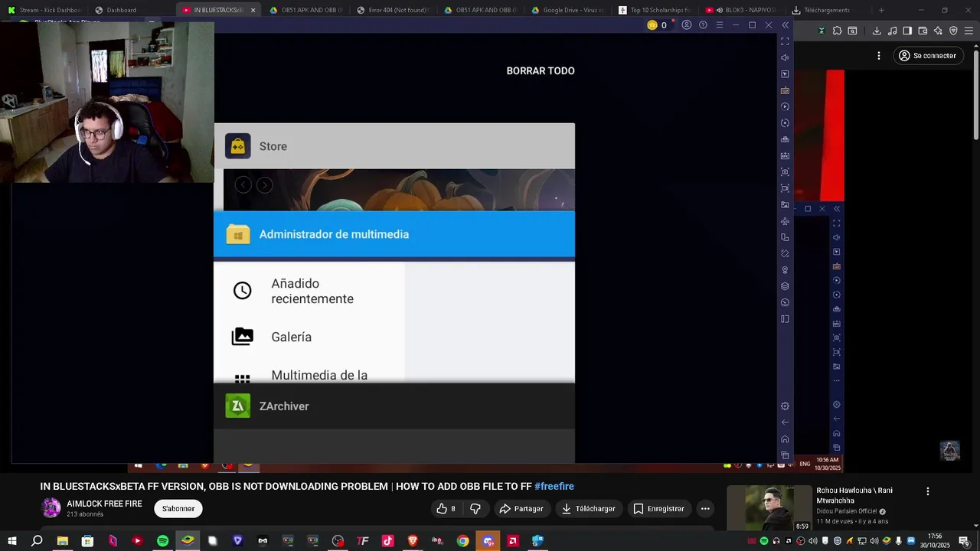Toggle browser sidebar panel

907,31
